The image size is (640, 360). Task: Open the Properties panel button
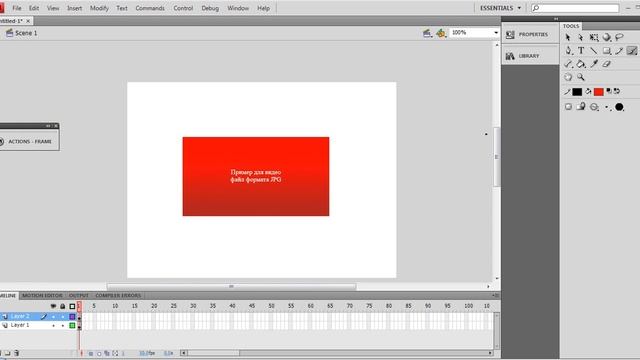point(530,35)
